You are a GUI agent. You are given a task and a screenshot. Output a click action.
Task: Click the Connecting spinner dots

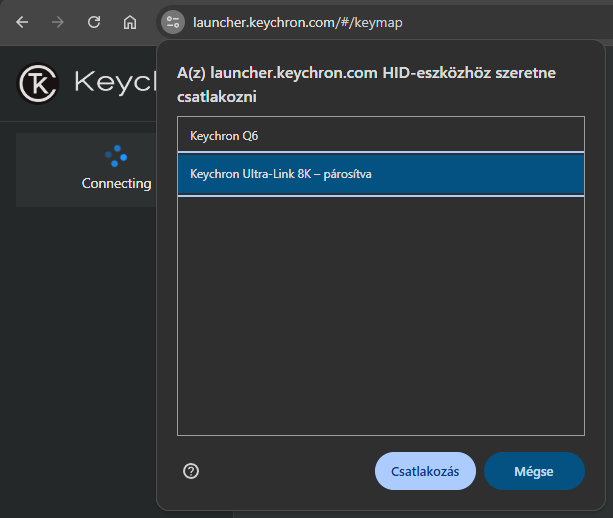pyautogui.click(x=116, y=156)
